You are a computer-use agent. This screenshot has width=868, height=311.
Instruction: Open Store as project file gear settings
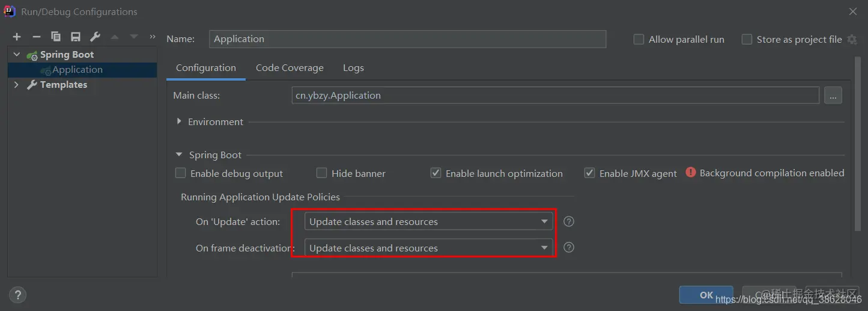point(852,39)
